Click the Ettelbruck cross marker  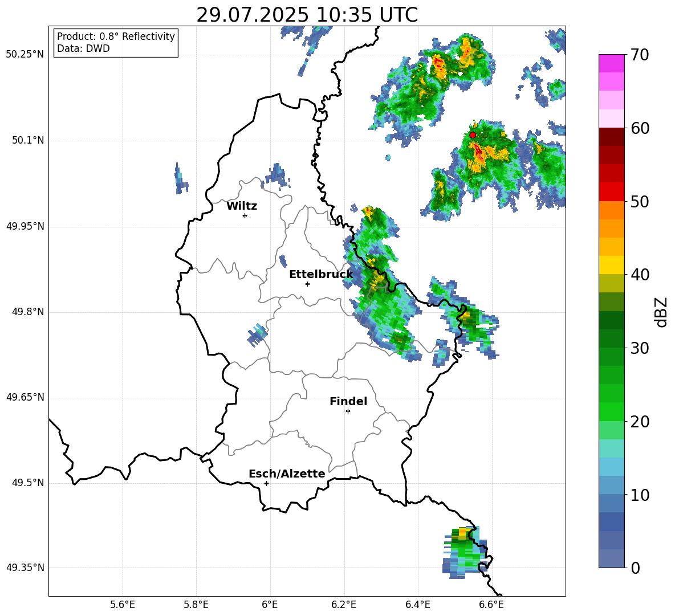pyautogui.click(x=307, y=284)
